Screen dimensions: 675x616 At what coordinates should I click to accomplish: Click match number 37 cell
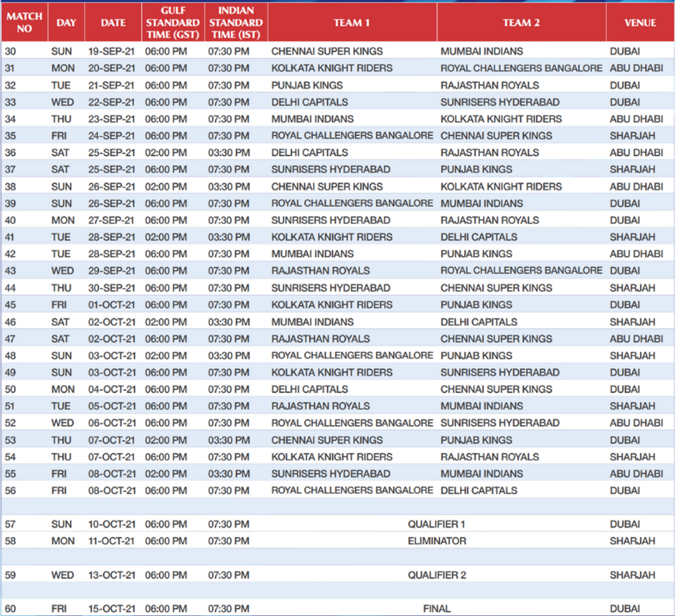tap(11, 169)
